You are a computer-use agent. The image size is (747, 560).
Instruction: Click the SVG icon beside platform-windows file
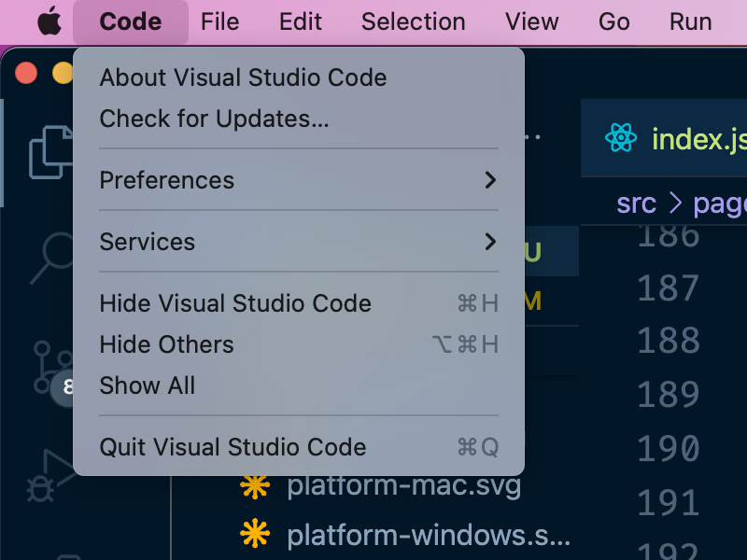(x=256, y=535)
